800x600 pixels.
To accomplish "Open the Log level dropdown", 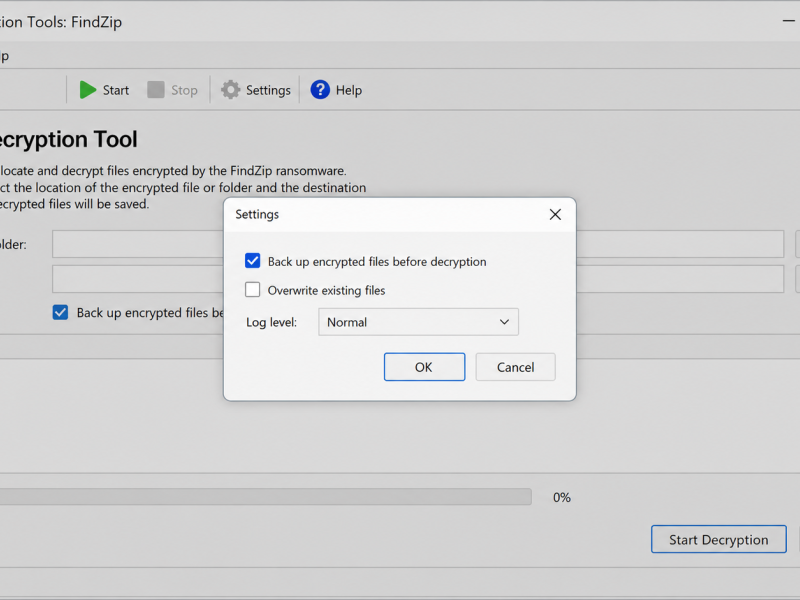I will coord(418,322).
